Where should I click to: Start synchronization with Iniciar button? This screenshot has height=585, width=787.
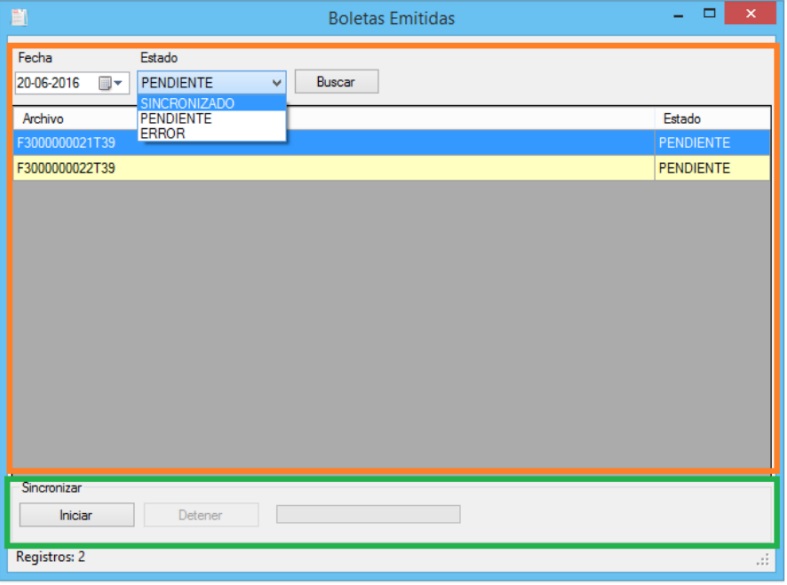77,515
